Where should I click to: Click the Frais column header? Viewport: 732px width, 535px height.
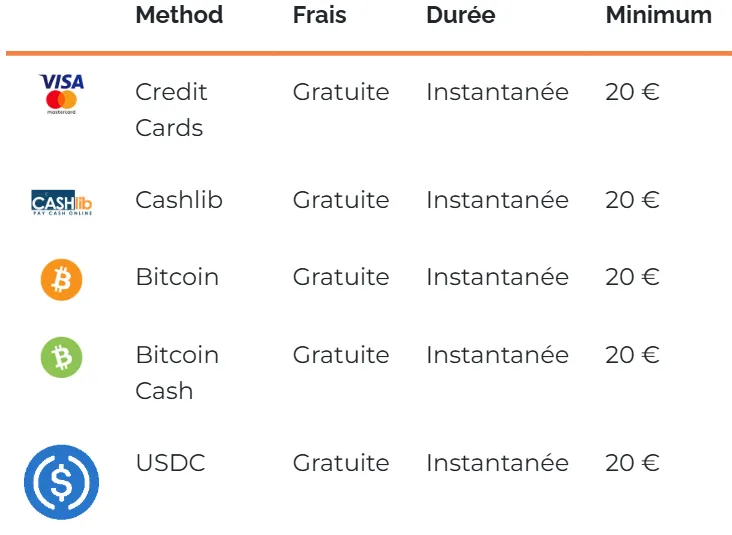point(319,15)
